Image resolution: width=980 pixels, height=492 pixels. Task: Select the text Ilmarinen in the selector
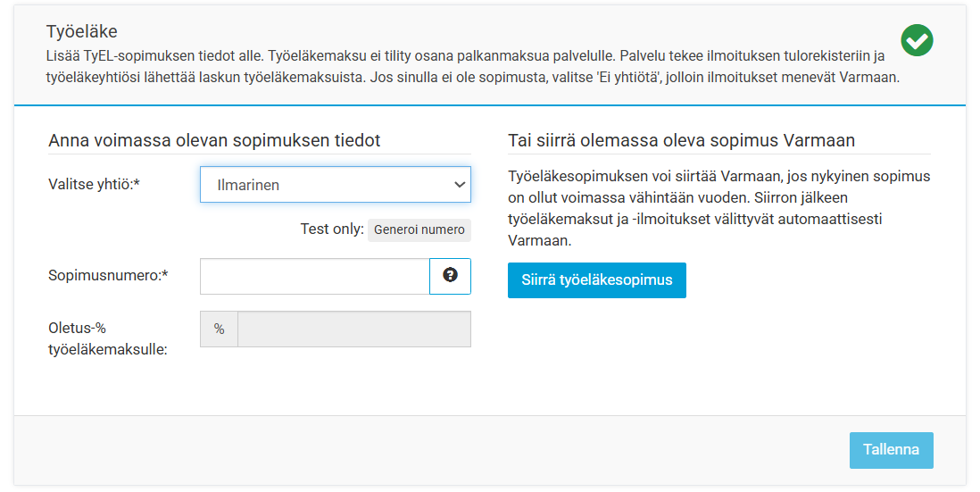[x=248, y=185]
